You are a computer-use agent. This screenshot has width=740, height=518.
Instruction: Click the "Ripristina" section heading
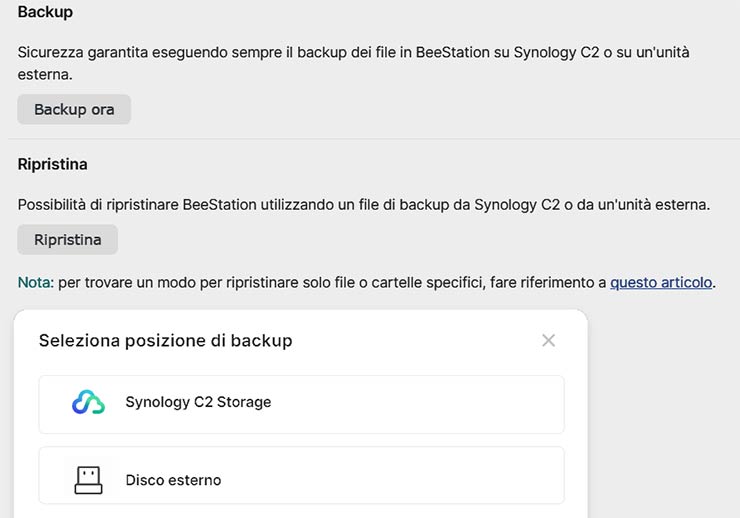click(52, 164)
